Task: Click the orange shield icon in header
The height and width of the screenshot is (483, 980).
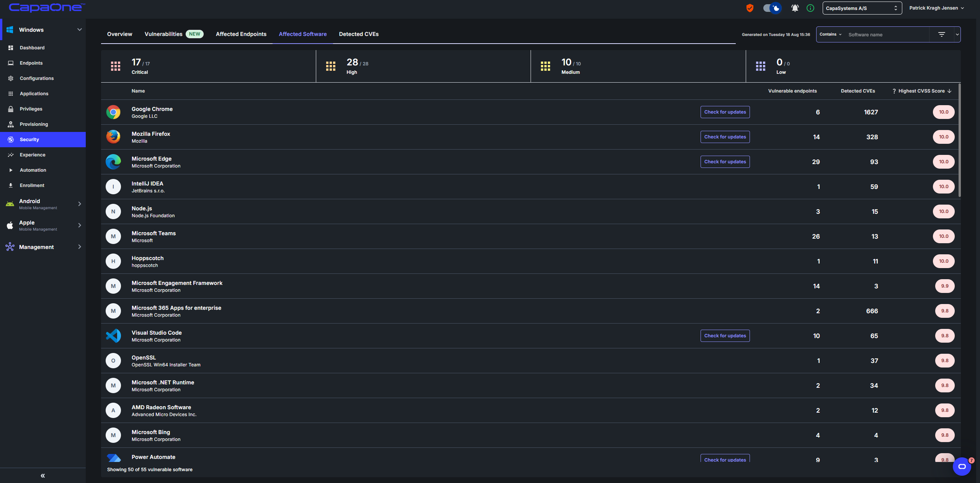Action: [750, 8]
